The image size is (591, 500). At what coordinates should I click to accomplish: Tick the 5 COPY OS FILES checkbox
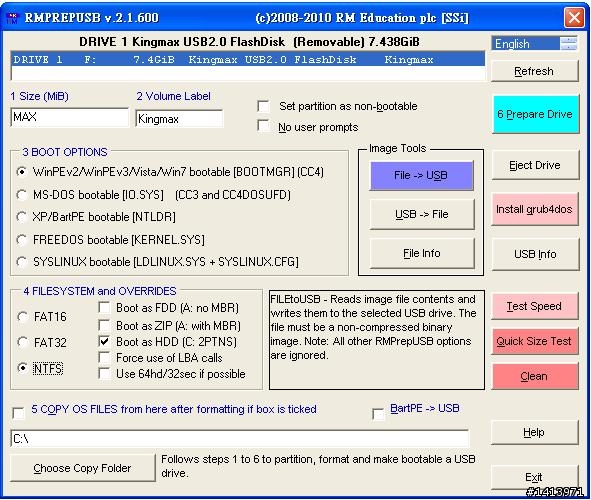tap(18, 413)
